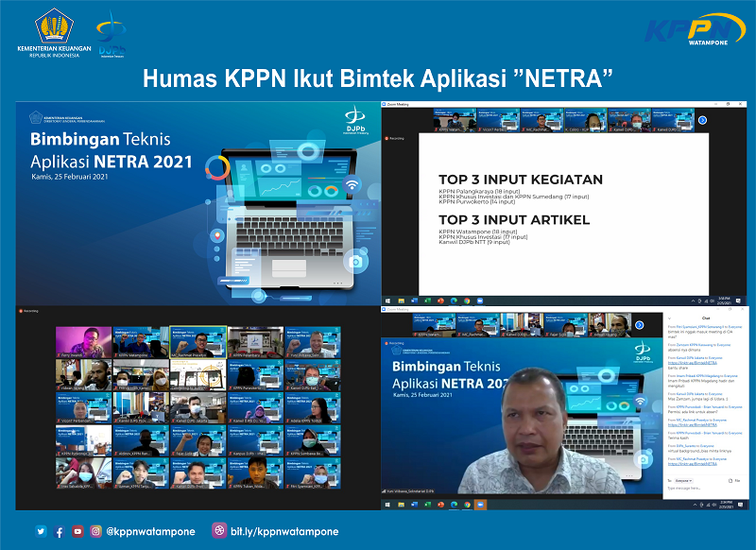Select the KPPN Pekanbaru tile in the gallery view
756x550 pixels.
pos(255,342)
